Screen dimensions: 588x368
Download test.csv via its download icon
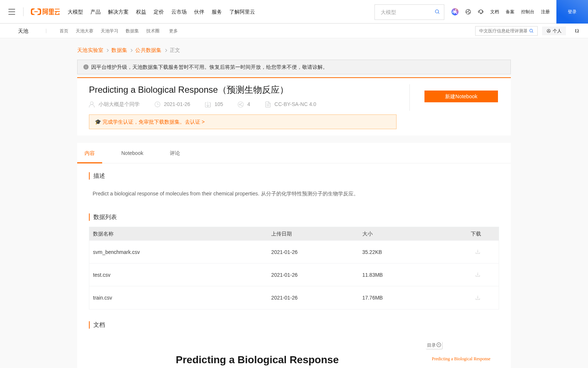pos(478,275)
